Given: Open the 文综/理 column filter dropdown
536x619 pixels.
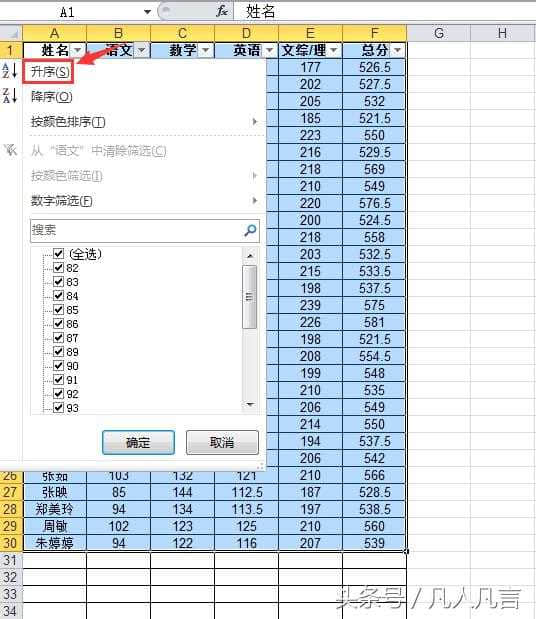Looking at the screenshot, I should click(334, 50).
